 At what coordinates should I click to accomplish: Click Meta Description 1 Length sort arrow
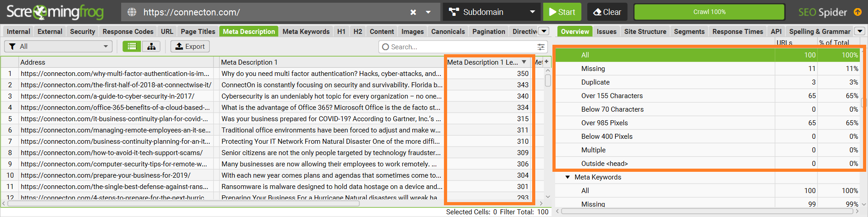[x=524, y=62]
